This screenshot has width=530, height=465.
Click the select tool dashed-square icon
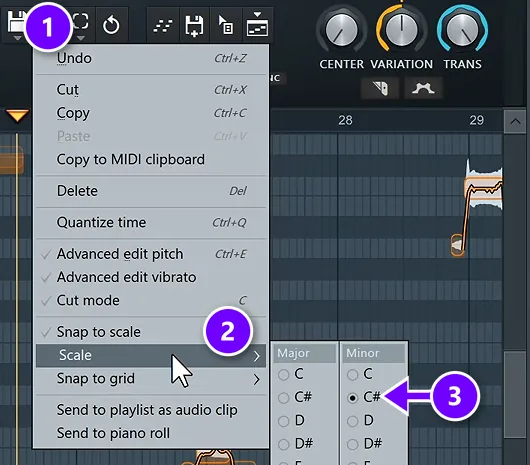(x=80, y=21)
